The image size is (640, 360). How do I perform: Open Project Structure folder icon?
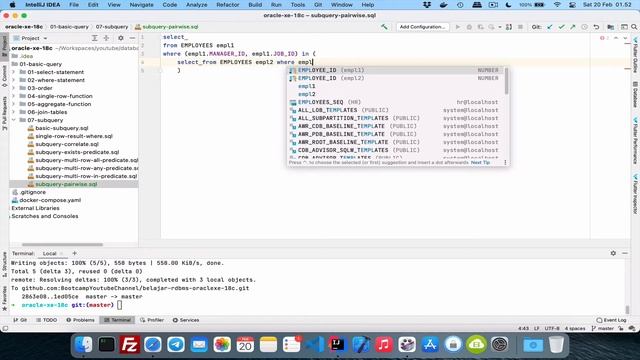tap(611, 27)
